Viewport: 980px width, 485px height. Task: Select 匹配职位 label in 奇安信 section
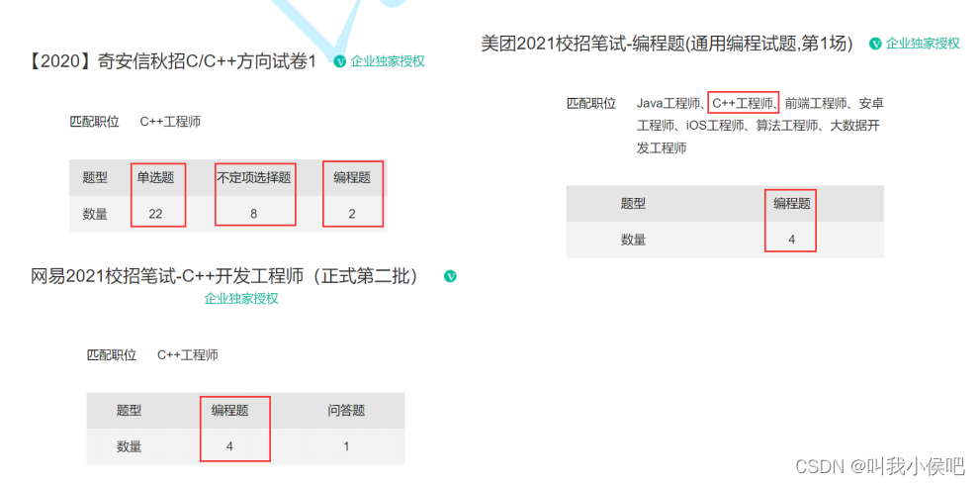pos(94,122)
